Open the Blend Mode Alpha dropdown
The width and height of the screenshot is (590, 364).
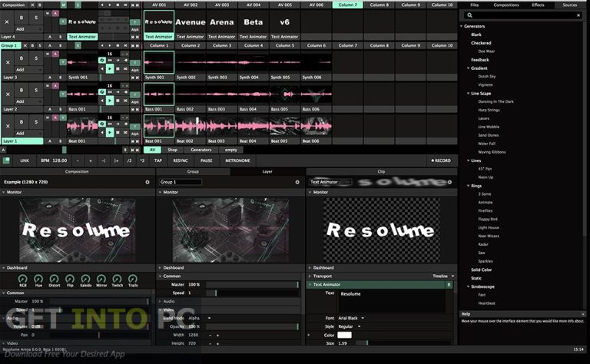click(x=200, y=318)
